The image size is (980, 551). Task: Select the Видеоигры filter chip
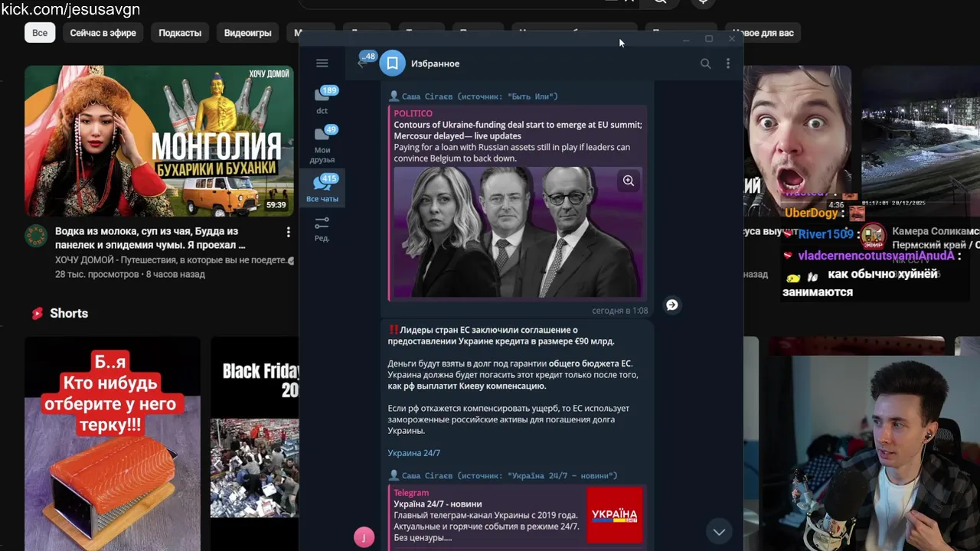point(247,33)
